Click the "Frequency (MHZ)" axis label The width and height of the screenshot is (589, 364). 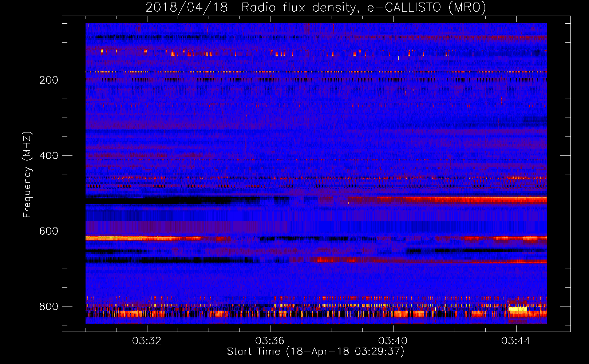(x=27, y=174)
